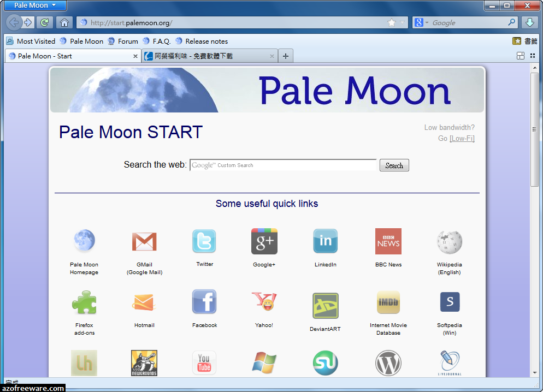The height and width of the screenshot is (392, 543).
Task: Open the Release notes bookmark
Action: pyautogui.click(x=202, y=41)
